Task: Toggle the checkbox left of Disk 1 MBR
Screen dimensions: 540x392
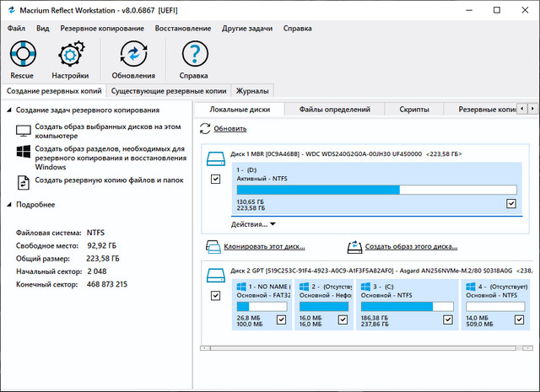Action: point(215,180)
